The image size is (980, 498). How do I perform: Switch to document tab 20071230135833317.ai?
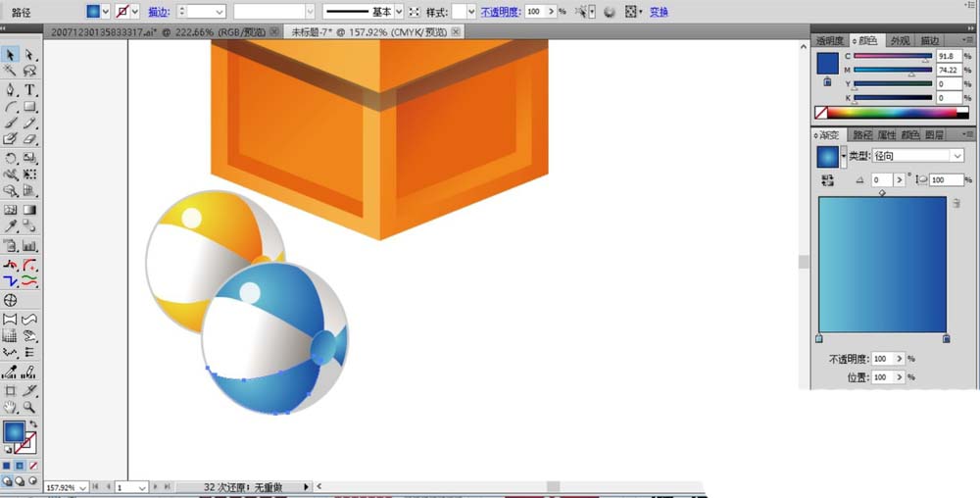[158, 32]
